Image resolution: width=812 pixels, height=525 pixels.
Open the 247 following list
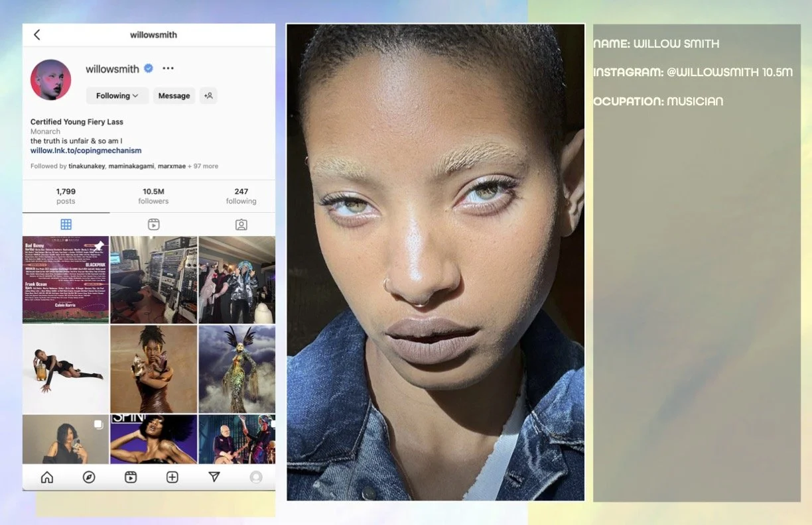coord(241,196)
